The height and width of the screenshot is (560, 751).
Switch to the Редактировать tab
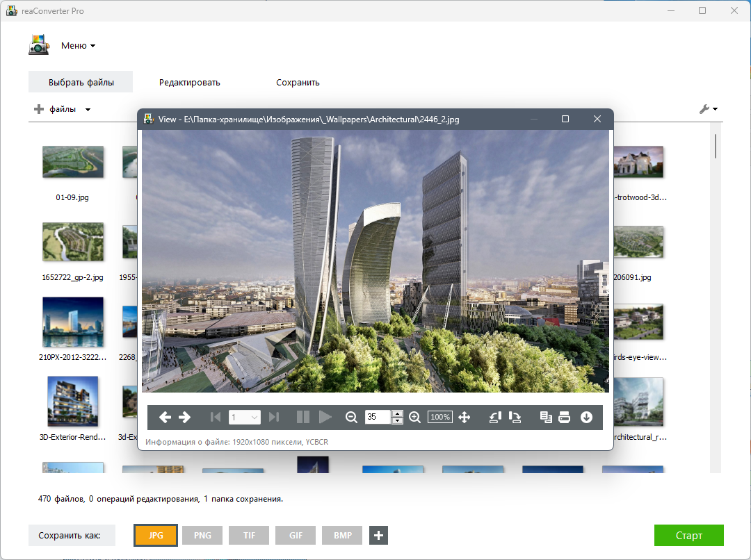tap(190, 82)
